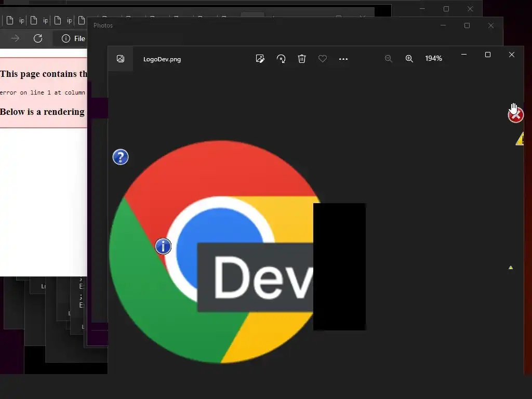Click the blue question mark help icon
The width and height of the screenshot is (532, 399).
[121, 157]
